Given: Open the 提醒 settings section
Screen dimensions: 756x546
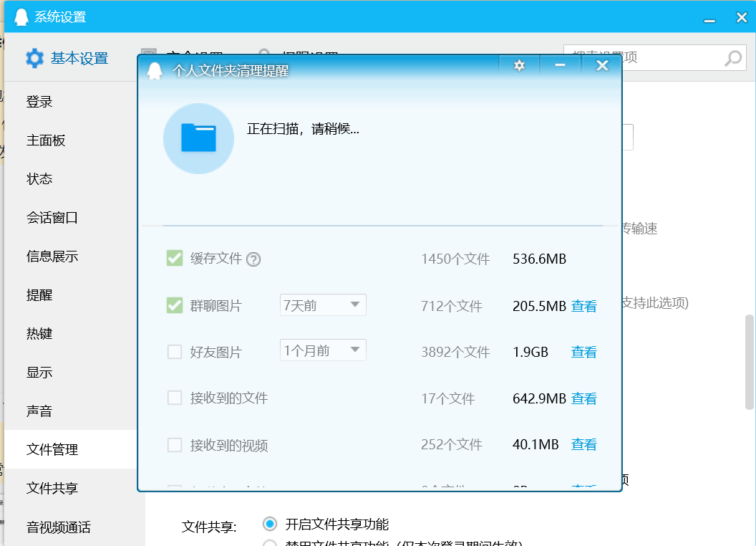Looking at the screenshot, I should pos(39,295).
